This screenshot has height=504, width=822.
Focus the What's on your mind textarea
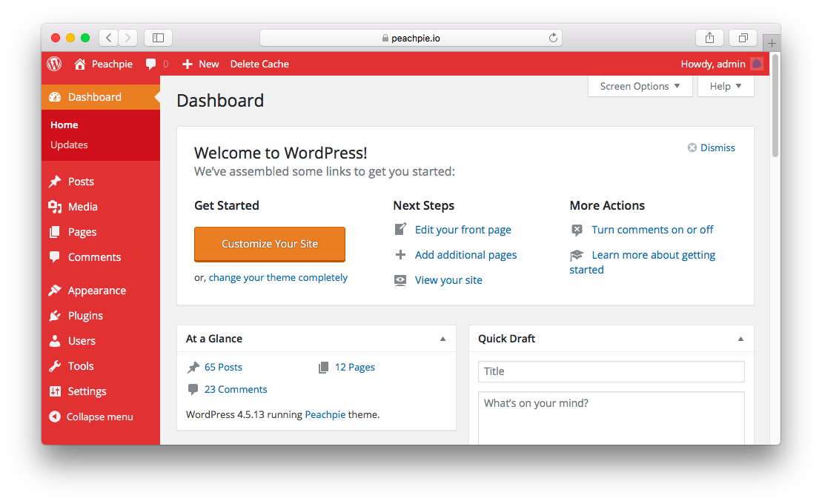pos(611,418)
